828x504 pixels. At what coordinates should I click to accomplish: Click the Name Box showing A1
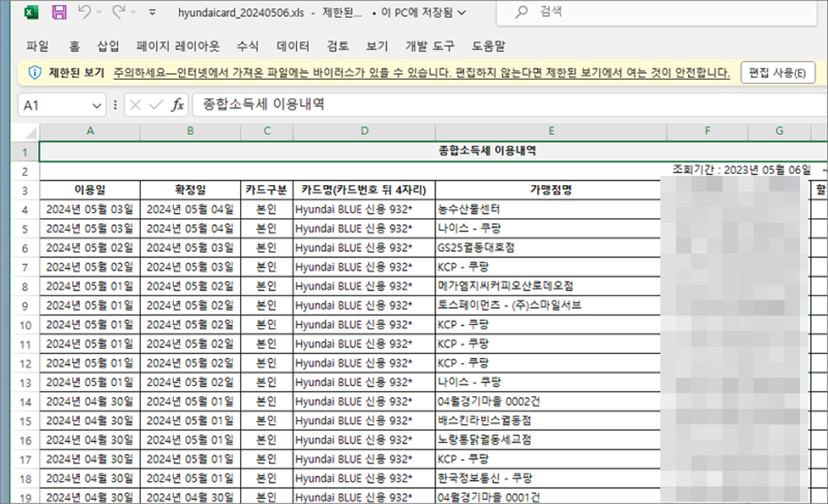click(x=54, y=105)
